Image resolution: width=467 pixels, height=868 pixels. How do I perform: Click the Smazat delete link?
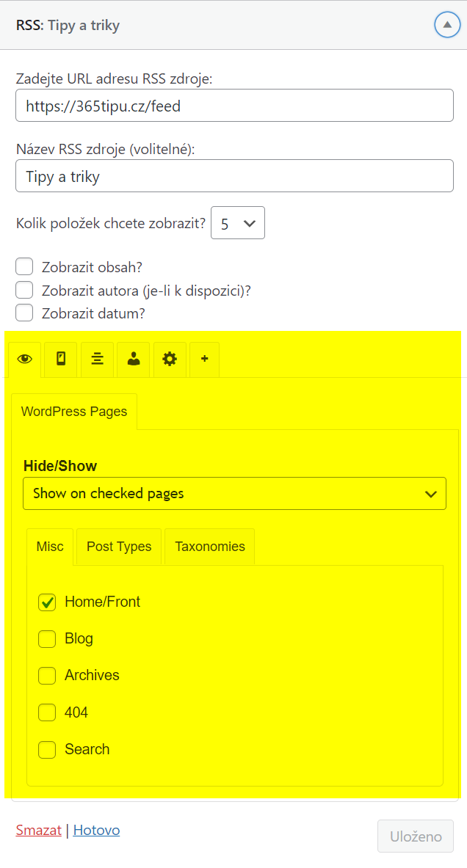click(39, 831)
